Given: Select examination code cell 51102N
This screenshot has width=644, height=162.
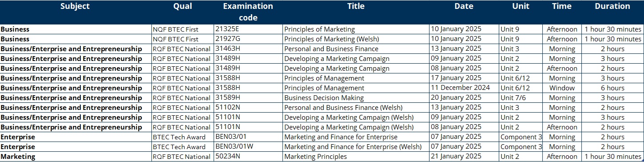Looking at the screenshot, I should click(248, 107).
